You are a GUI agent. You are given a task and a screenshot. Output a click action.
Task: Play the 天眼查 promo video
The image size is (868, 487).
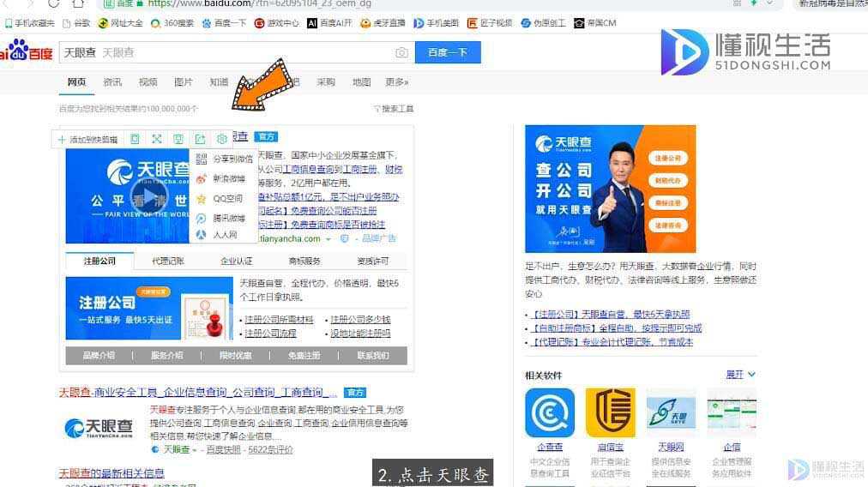tap(149, 195)
